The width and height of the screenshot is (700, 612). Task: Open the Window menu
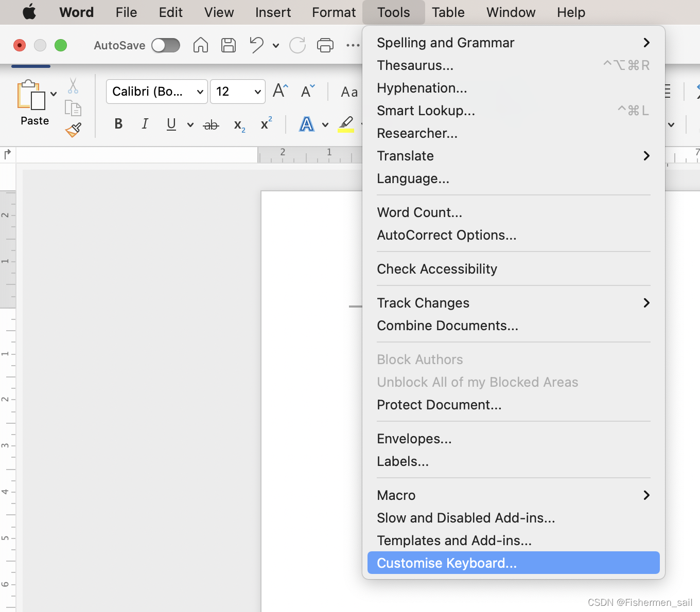point(511,12)
